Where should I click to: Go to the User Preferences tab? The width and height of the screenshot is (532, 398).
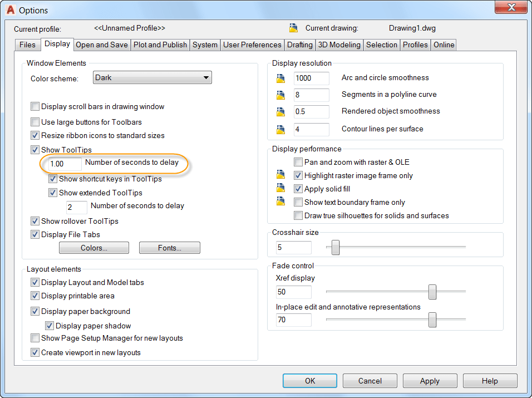click(252, 45)
